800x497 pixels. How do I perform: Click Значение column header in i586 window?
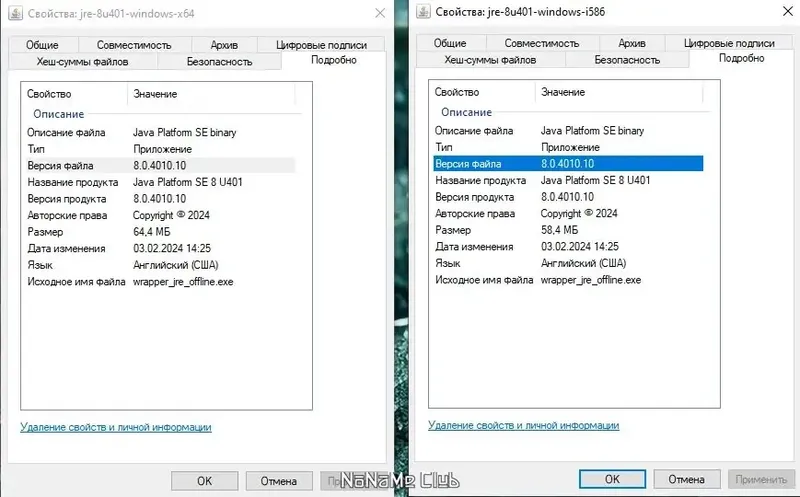619,92
